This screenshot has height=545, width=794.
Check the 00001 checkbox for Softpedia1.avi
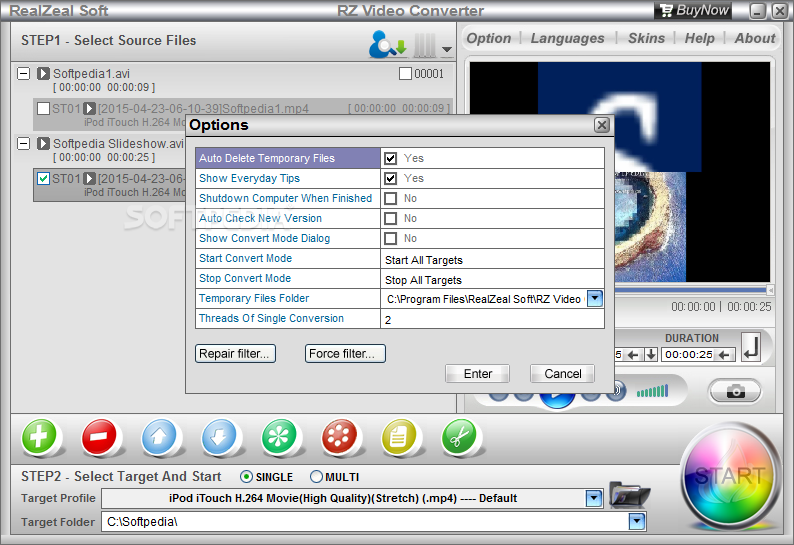[405, 74]
